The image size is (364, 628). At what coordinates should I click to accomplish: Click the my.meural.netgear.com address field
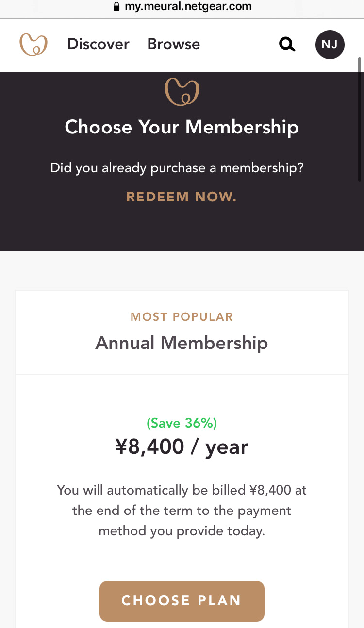click(182, 7)
